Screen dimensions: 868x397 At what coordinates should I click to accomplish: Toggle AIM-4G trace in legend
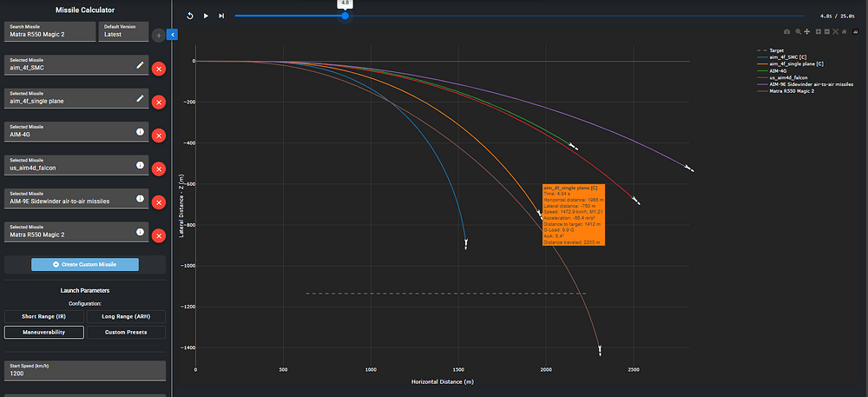pos(772,70)
